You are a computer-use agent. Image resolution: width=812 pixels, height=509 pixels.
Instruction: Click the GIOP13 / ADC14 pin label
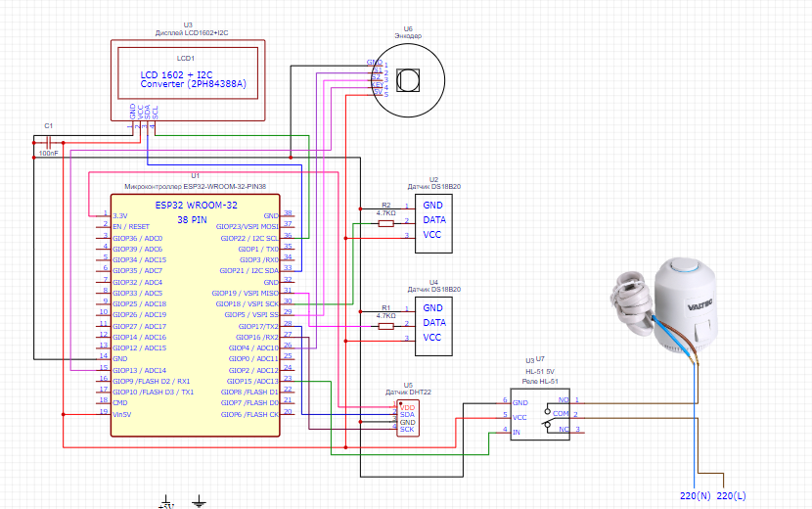tap(140, 371)
